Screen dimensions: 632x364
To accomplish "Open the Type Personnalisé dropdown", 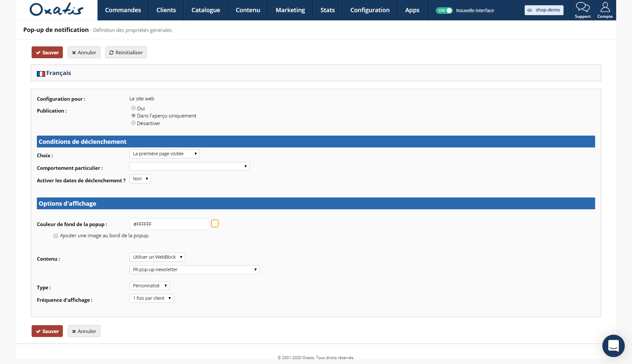I will tap(149, 286).
